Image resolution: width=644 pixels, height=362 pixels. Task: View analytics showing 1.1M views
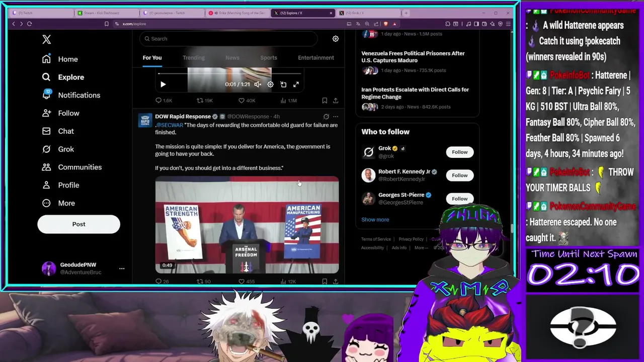pos(289,101)
